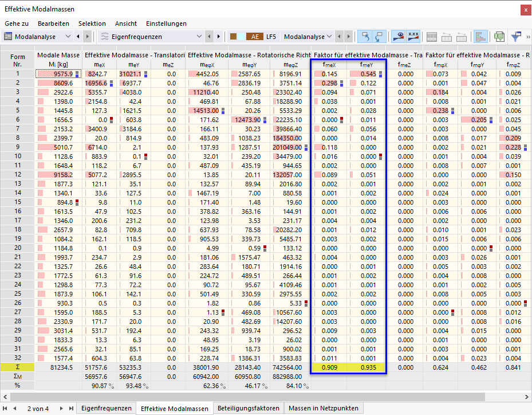Click the fmeX column header

pos(329,65)
